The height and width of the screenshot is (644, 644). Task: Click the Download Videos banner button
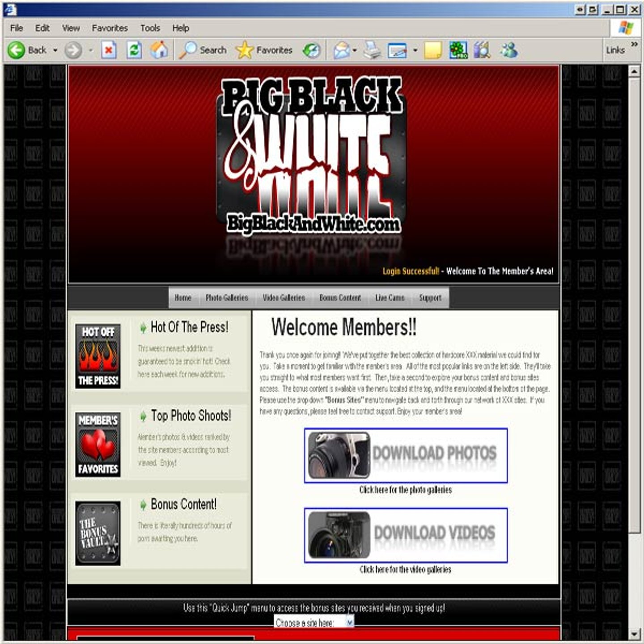point(406,535)
